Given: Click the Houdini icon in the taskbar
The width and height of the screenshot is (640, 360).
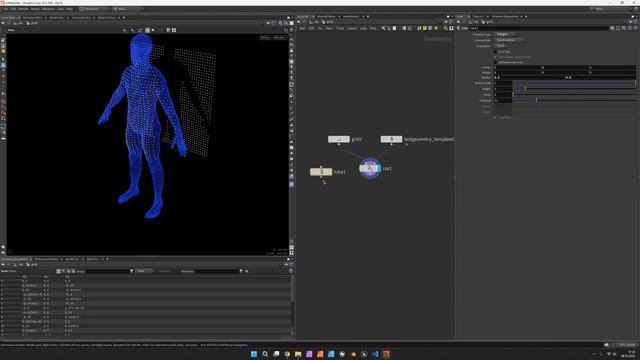Looking at the screenshot, I should pyautogui.click(x=386, y=354).
